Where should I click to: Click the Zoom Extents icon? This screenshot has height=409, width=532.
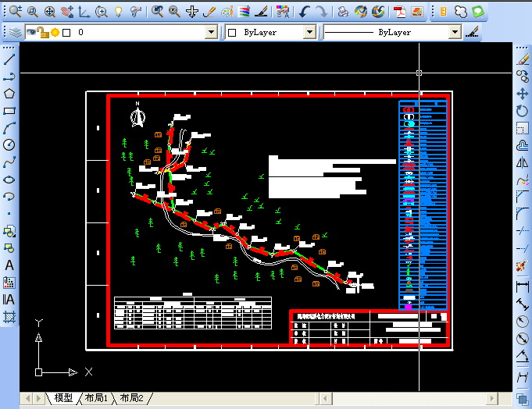(x=50, y=12)
